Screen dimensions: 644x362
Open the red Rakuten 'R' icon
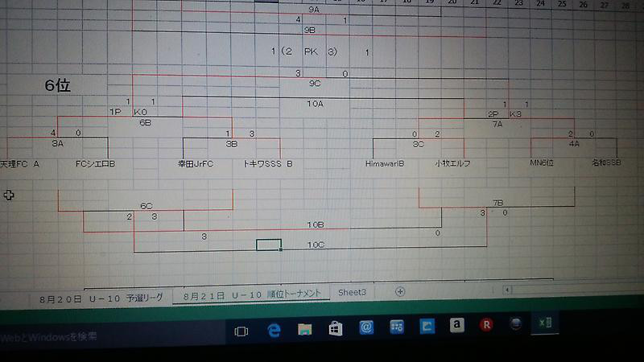(x=485, y=325)
